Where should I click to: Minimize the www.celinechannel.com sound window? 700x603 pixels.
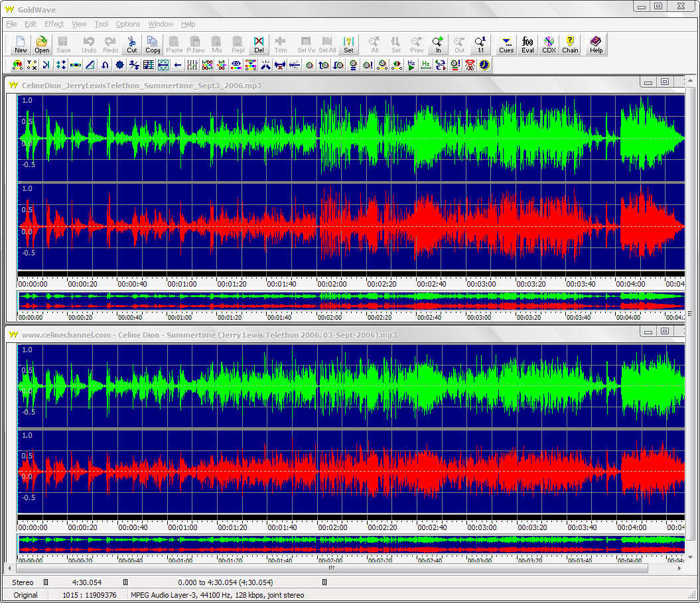coord(648,332)
